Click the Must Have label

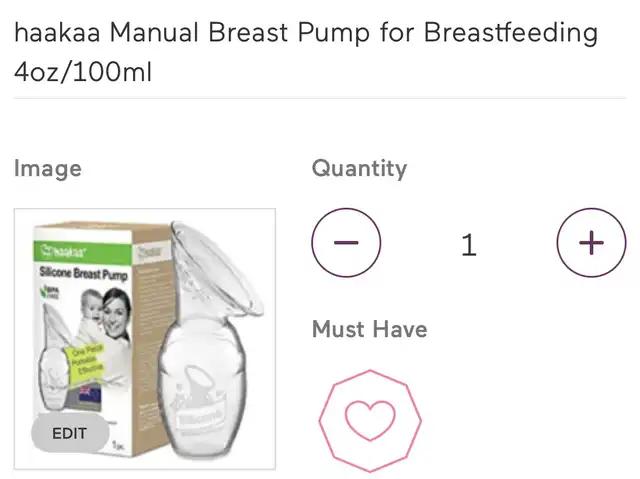[369, 329]
